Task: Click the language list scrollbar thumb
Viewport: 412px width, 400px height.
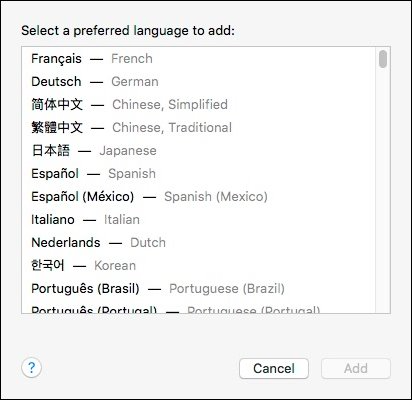Action: pos(383,59)
